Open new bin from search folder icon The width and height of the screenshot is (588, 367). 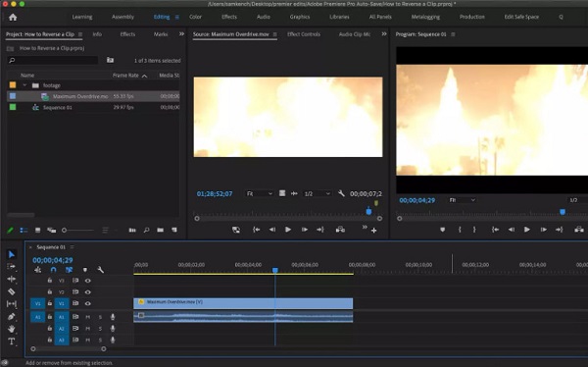pyautogui.click(x=110, y=60)
